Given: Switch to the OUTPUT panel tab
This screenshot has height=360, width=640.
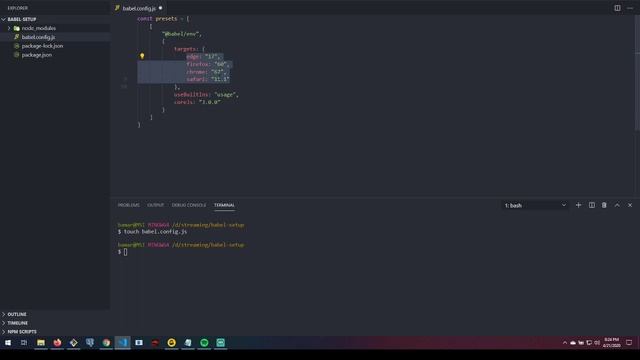Looking at the screenshot, I should coord(156,205).
